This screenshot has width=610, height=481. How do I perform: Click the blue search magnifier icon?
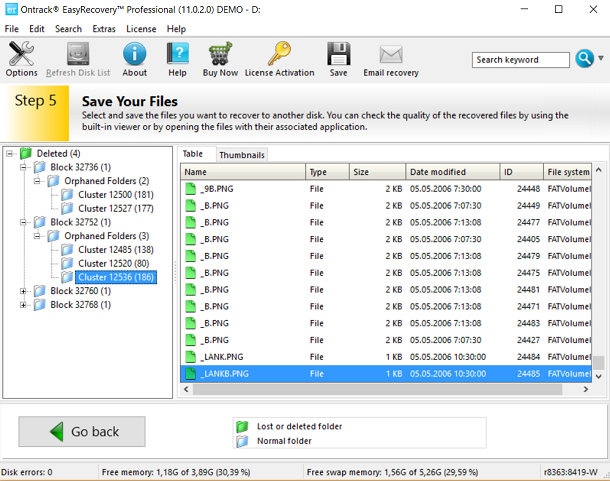coord(585,60)
